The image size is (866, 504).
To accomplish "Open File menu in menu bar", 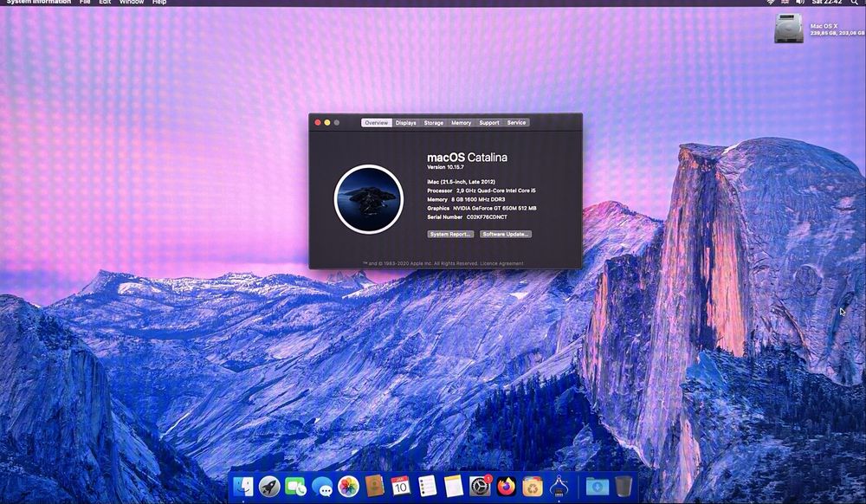I will click(85, 3).
